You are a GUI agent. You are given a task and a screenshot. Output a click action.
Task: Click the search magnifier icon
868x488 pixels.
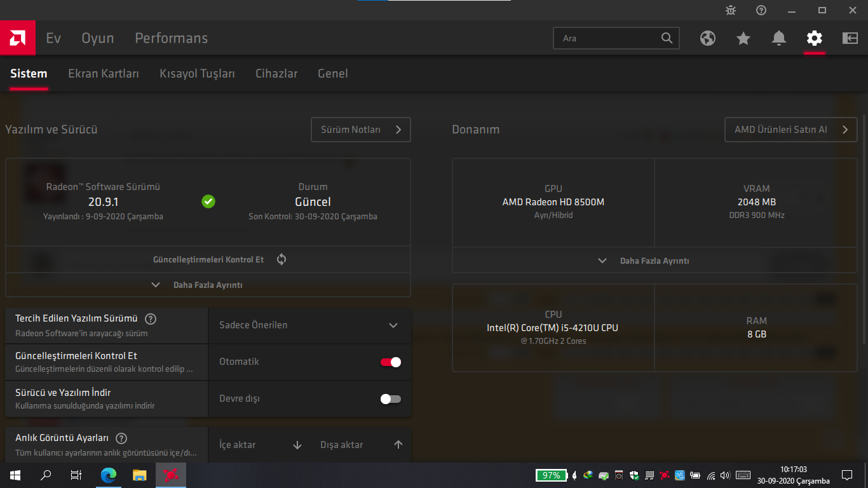pos(667,38)
